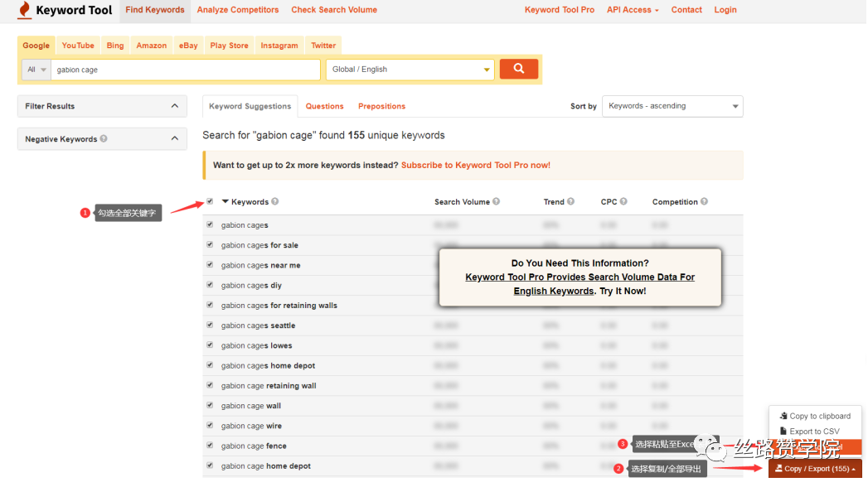Switch to the Play Store tab
This screenshot has height=487, width=868.
click(229, 46)
